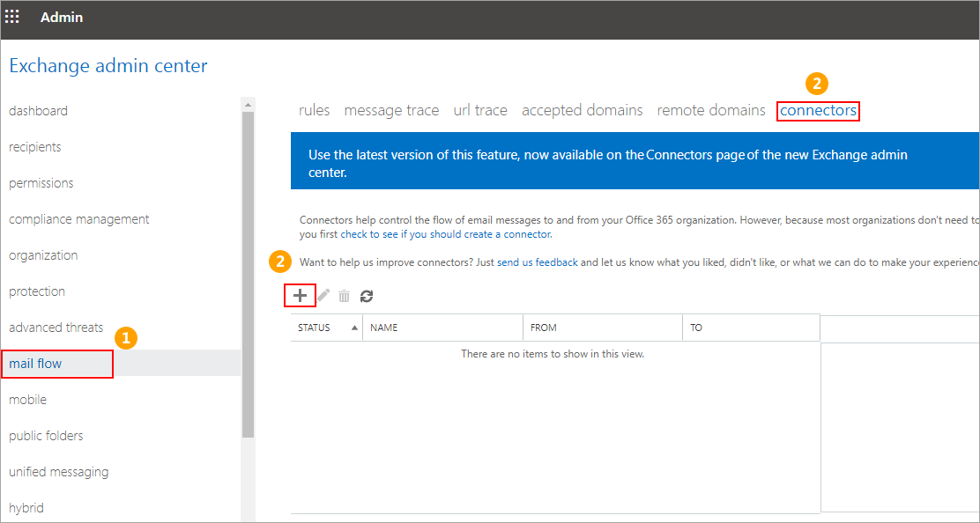Click the plus icon to add connector

pyautogui.click(x=300, y=296)
